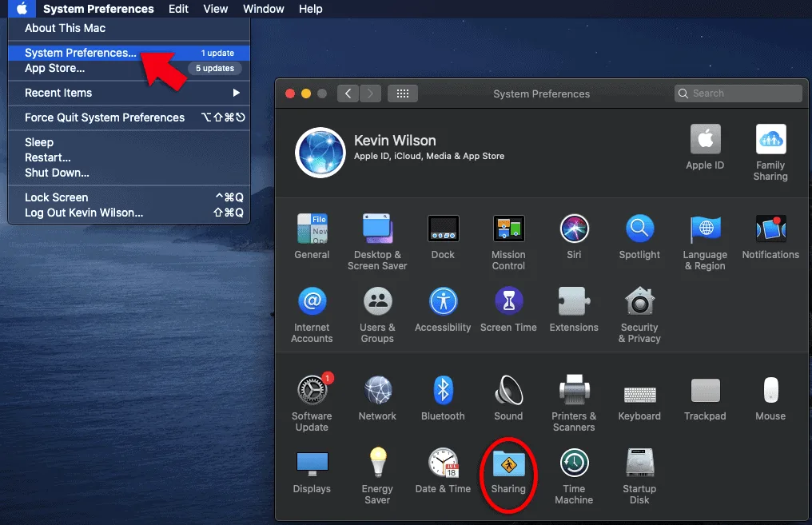The height and width of the screenshot is (525, 812).
Task: Open the Sound preferences pane
Action: coord(508,398)
